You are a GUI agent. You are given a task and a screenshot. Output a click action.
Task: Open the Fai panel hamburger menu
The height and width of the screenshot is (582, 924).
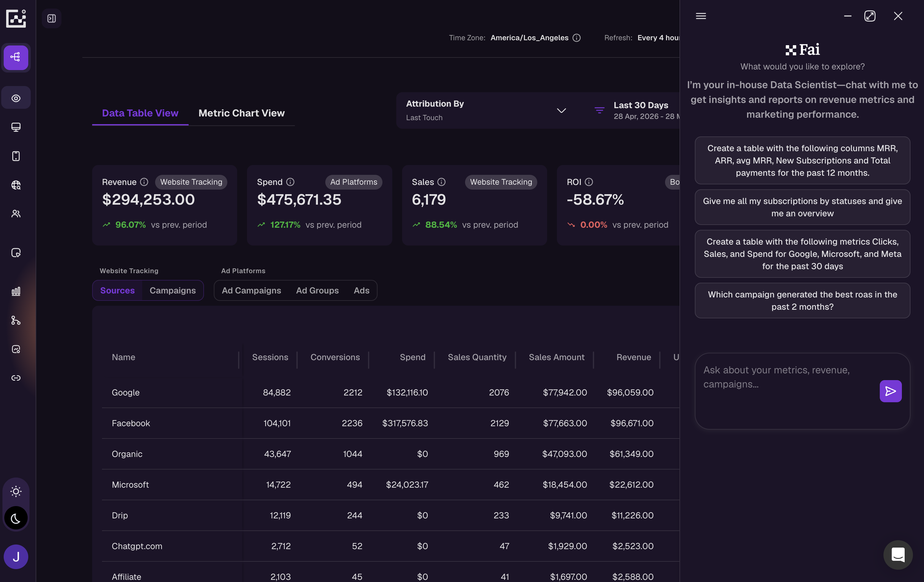(x=701, y=16)
